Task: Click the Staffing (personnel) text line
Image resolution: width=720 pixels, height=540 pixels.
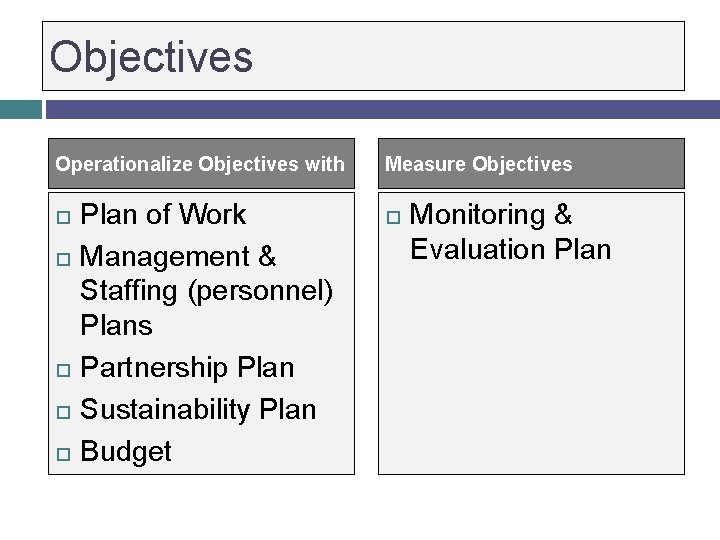Action: (206, 292)
